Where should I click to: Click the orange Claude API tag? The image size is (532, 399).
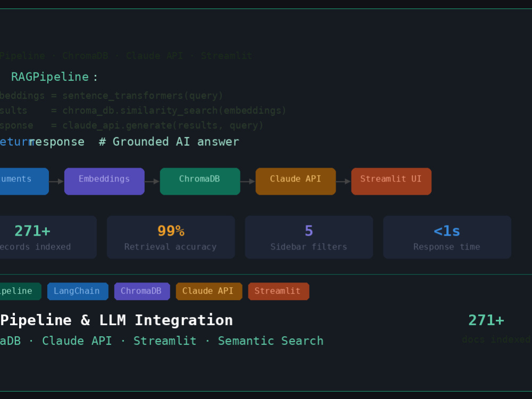(209, 291)
